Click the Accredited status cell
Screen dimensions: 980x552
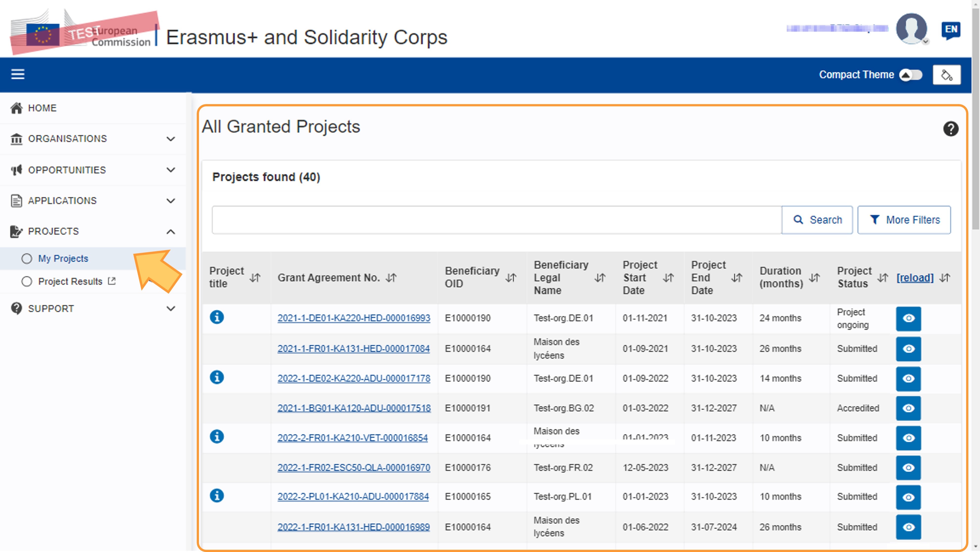(858, 408)
